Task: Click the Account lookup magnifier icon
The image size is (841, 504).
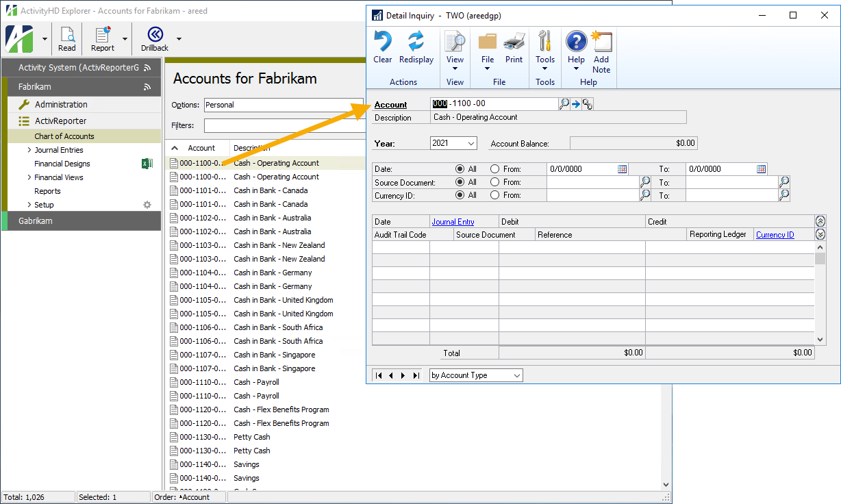Action: (564, 104)
